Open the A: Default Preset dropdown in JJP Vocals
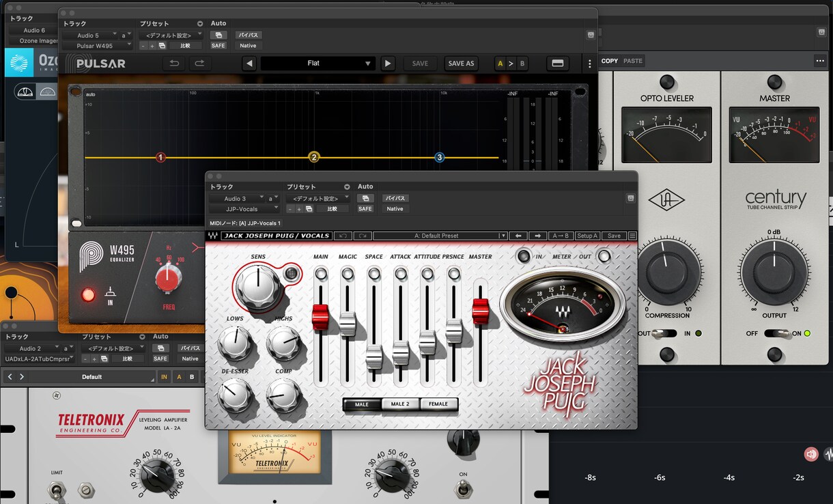This screenshot has height=504, width=833. (x=440, y=236)
